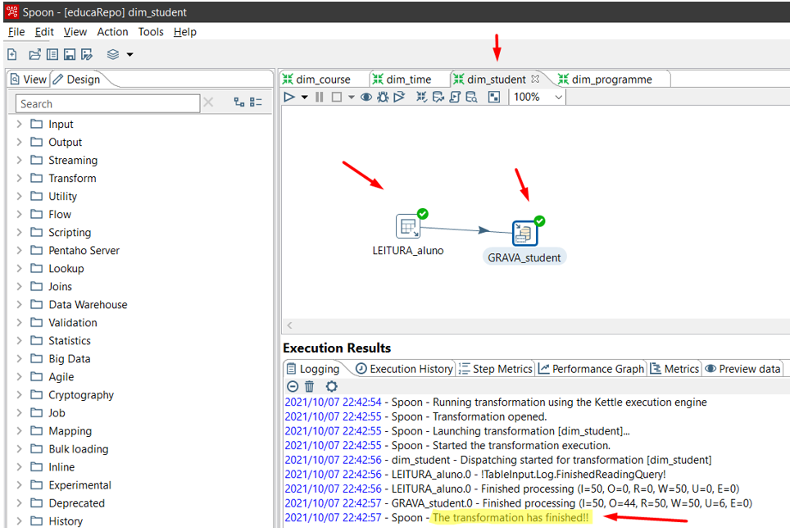The image size is (790, 532).
Task: Preview the transformation with eye icon
Action: point(366,97)
